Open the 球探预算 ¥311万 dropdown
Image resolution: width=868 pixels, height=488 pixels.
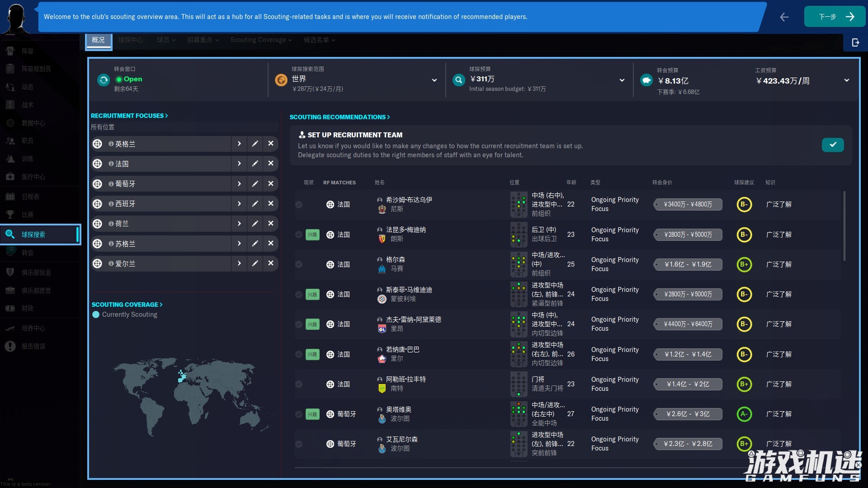coord(622,80)
